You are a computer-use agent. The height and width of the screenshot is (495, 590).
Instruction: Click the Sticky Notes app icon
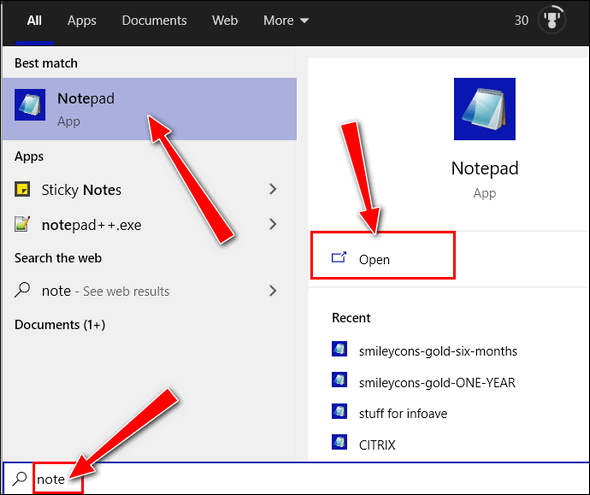[22, 189]
